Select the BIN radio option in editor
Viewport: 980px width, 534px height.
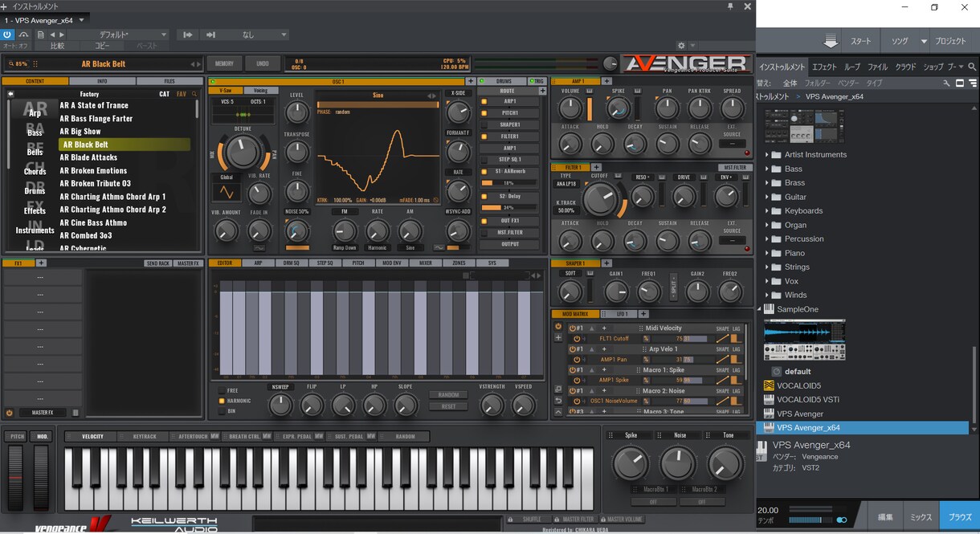click(222, 411)
